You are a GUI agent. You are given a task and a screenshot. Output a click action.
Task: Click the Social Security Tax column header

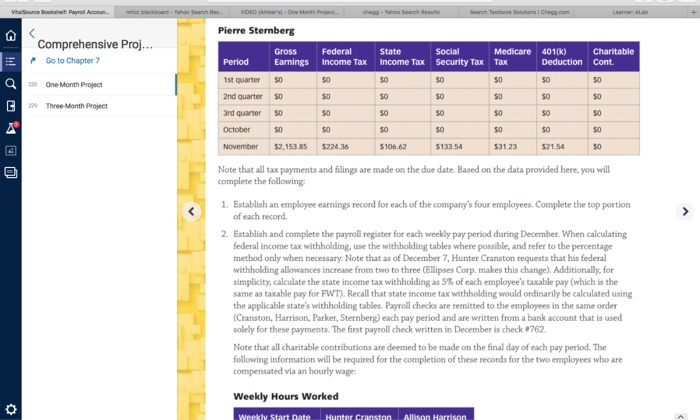pos(460,57)
